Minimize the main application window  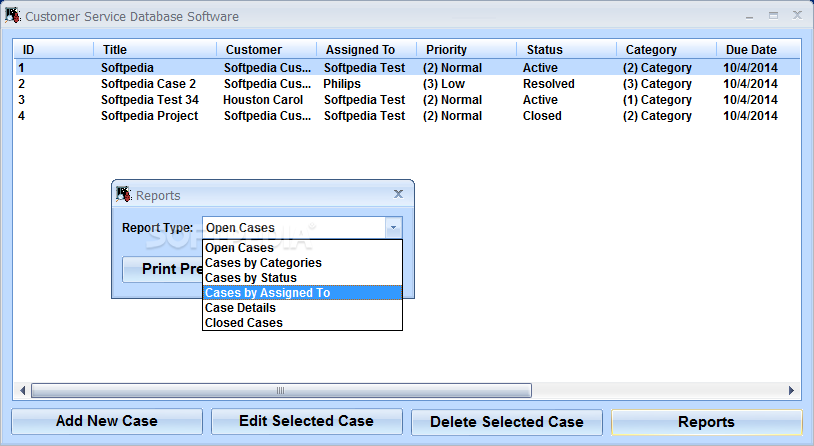(x=749, y=17)
